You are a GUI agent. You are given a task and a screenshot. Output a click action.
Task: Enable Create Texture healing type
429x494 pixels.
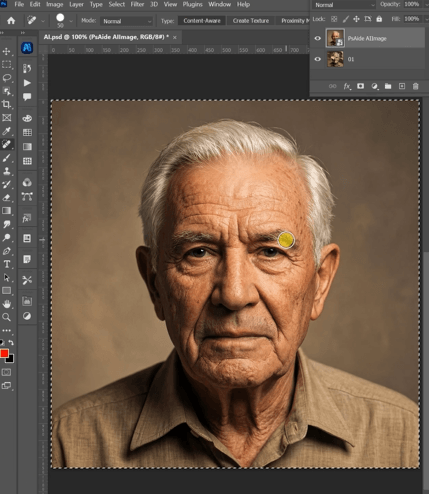251,21
